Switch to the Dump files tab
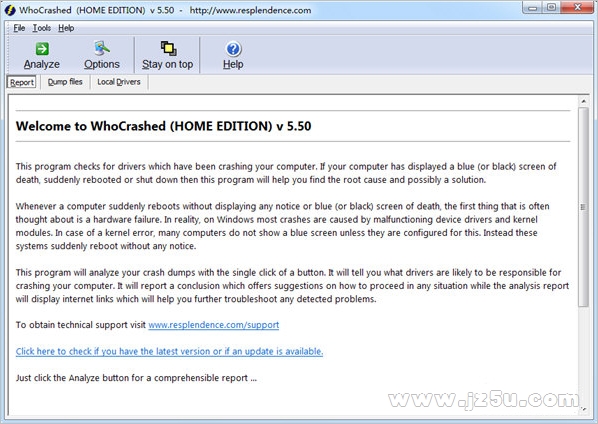598x424 pixels. tap(65, 82)
